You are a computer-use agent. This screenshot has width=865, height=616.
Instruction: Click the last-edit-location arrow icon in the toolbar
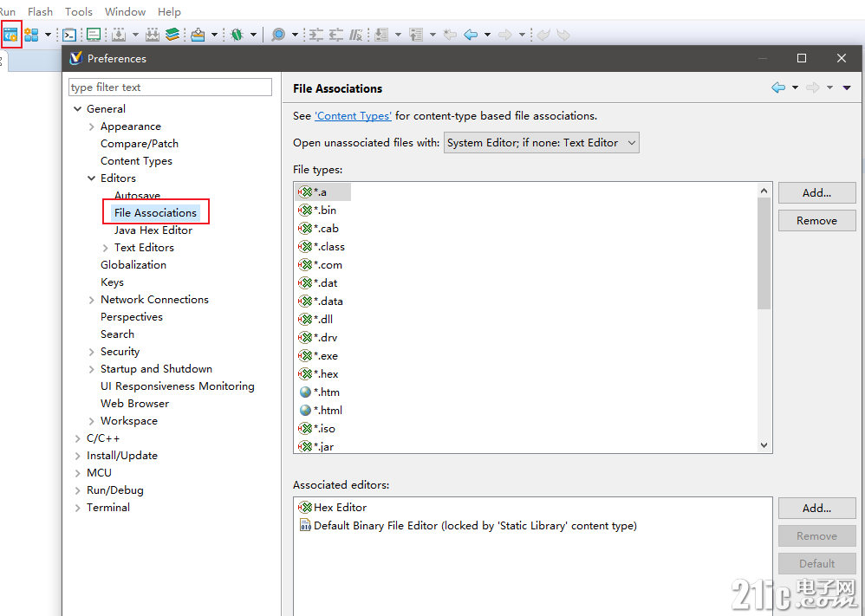(450, 35)
